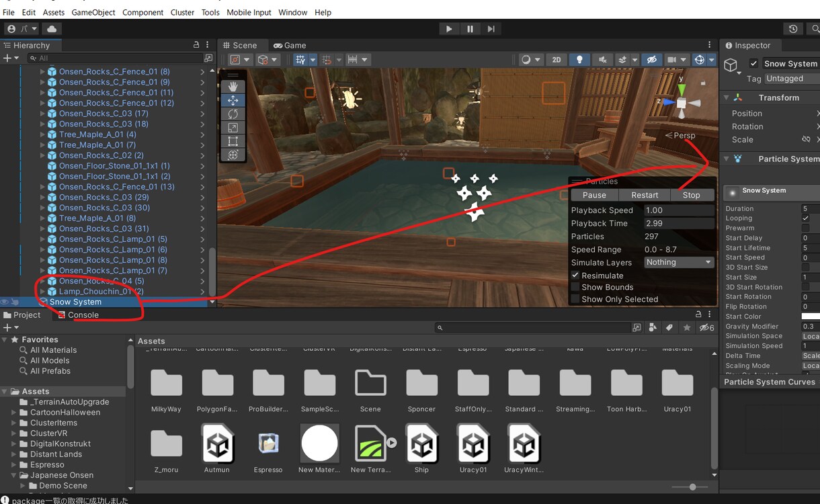Image resolution: width=820 pixels, height=504 pixels.
Task: Click the favorites star in Project toolbar
Action: [x=686, y=327]
